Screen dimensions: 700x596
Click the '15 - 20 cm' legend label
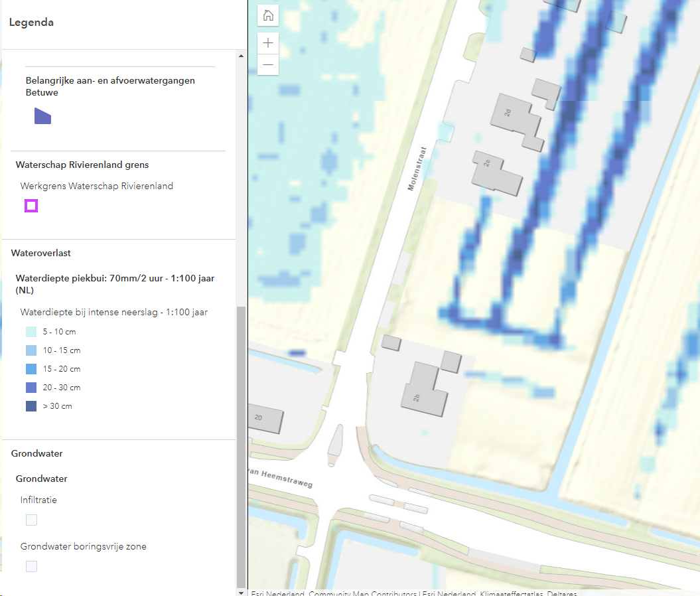[62, 369]
